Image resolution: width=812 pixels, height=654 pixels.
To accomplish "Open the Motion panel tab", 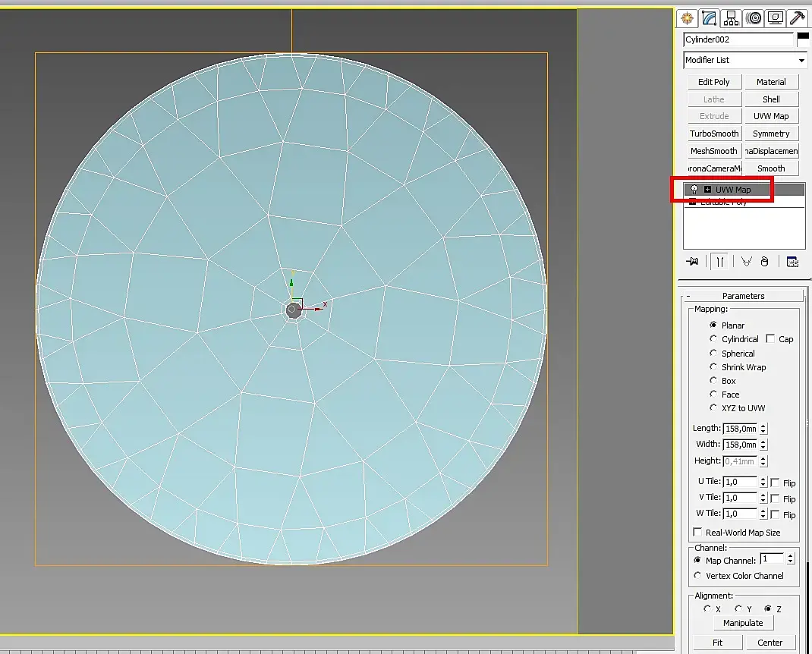I will click(753, 18).
